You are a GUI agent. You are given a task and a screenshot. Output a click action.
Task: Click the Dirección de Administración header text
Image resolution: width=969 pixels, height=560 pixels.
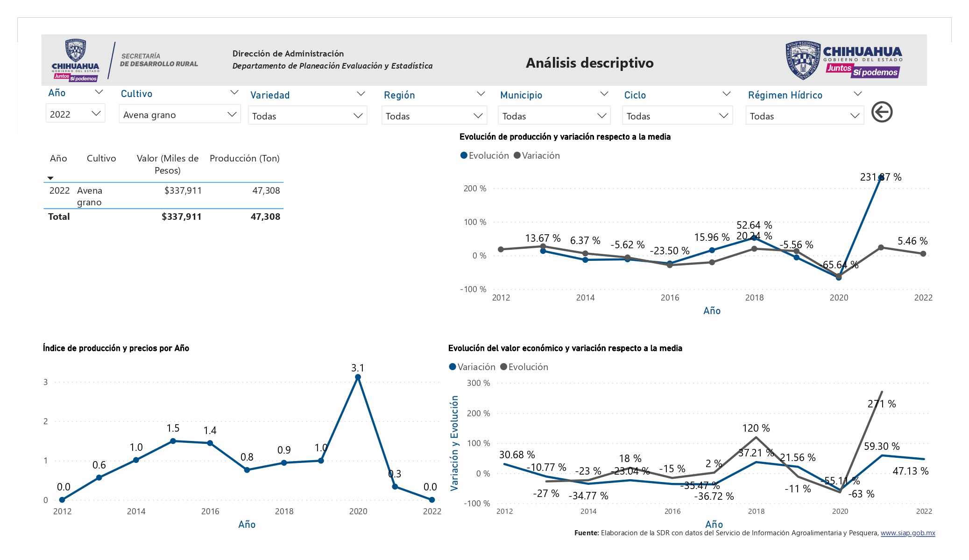288,54
